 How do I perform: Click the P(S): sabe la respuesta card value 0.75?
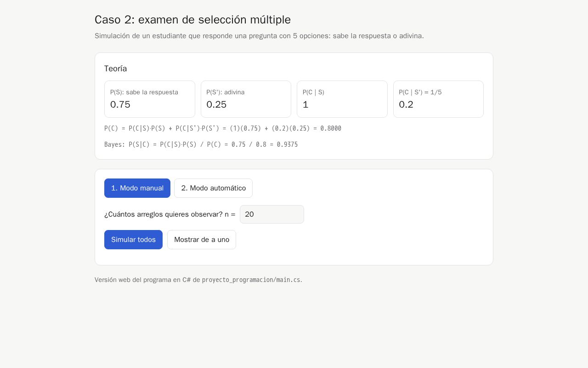(x=120, y=104)
